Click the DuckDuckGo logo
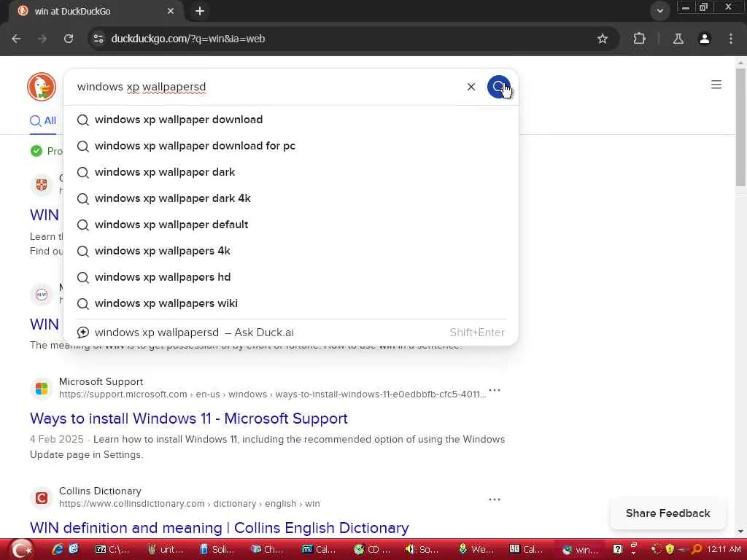 (x=42, y=87)
